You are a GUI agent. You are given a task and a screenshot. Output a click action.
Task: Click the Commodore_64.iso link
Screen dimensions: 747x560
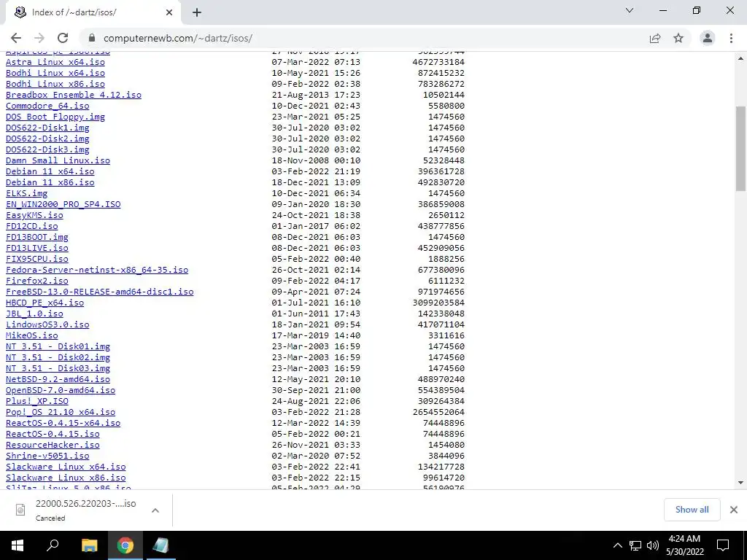coord(47,106)
